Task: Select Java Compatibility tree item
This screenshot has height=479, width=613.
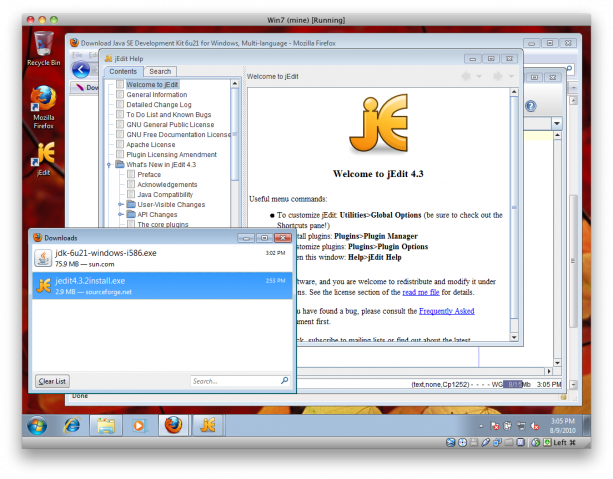Action: point(165,194)
